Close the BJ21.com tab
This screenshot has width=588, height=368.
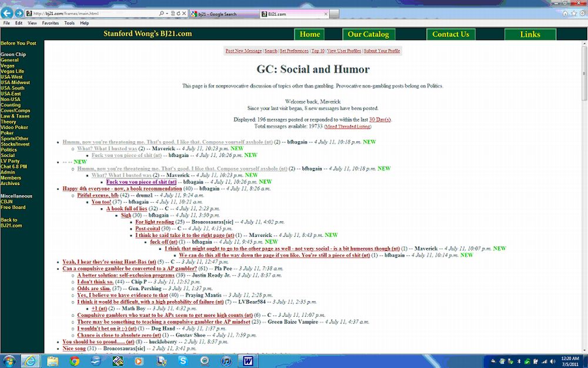point(326,14)
